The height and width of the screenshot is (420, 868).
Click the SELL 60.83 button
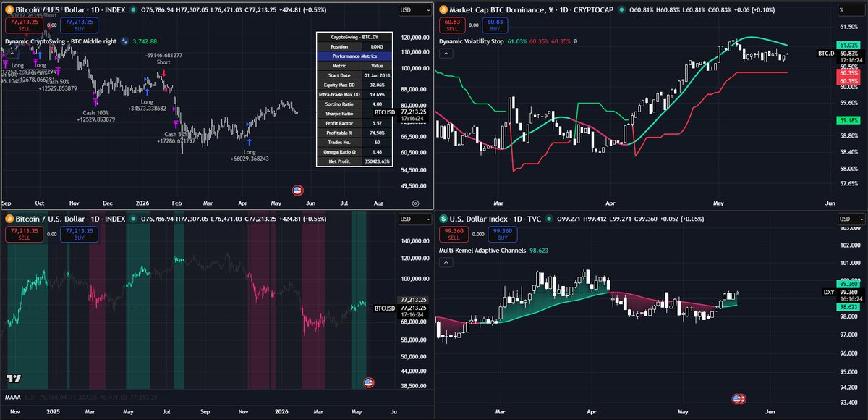(452, 24)
